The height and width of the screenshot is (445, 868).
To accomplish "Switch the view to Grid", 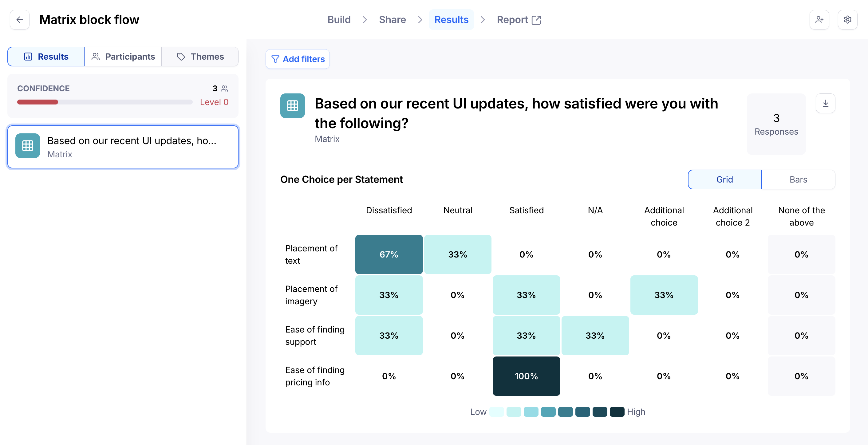I will click(x=724, y=179).
